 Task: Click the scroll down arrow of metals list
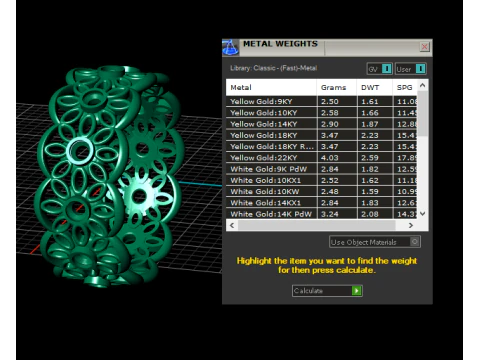pos(423,214)
